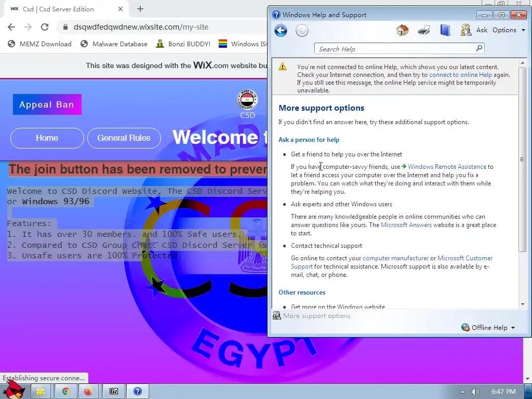The image size is (532, 399).
Task: Open the Microsoft Answers link
Action: [406, 225]
